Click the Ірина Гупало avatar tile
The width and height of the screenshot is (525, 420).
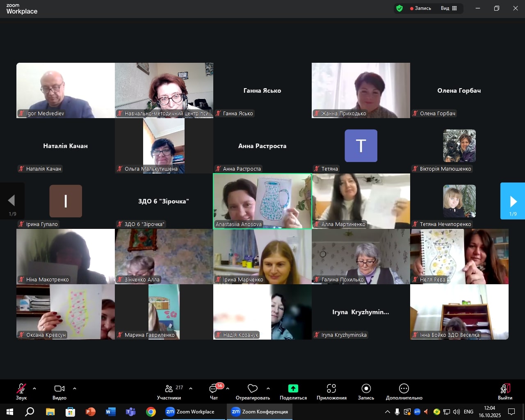tap(66, 201)
